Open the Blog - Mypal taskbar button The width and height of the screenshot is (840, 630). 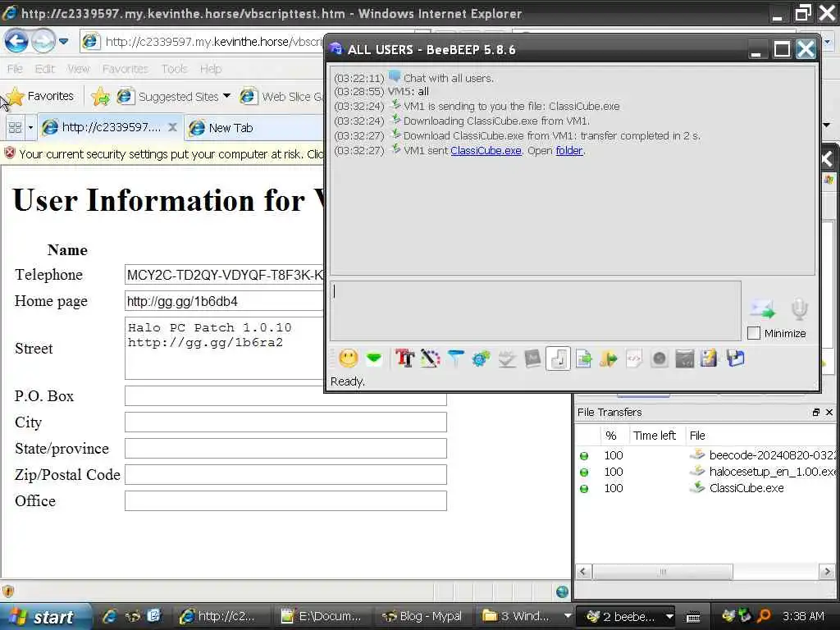pyautogui.click(x=422, y=617)
